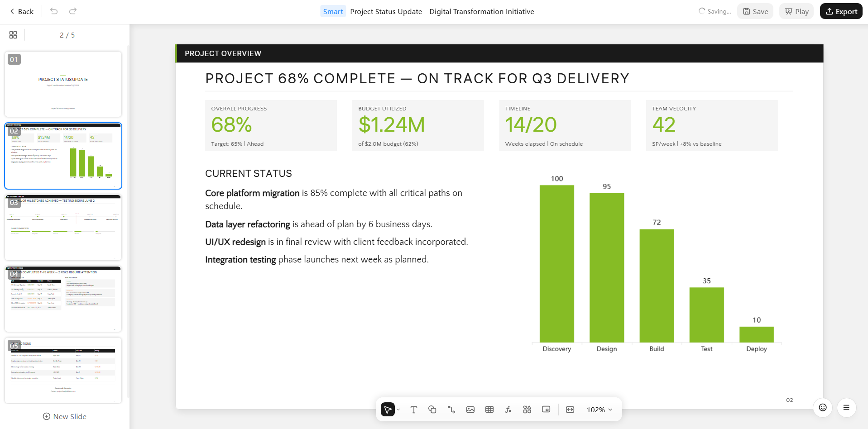Go Back to previous screen
Image resolution: width=868 pixels, height=429 pixels.
[x=22, y=11]
